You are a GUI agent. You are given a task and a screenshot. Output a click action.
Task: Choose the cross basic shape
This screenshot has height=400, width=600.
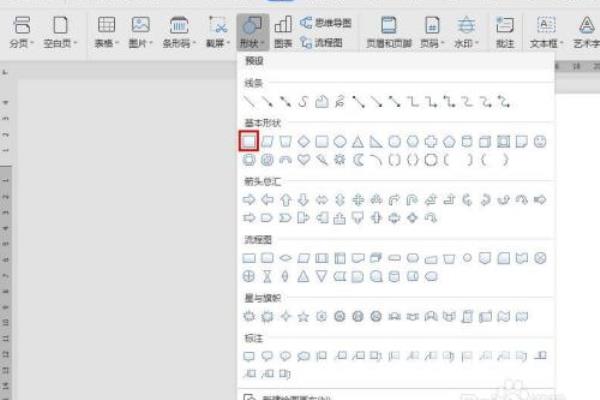(x=431, y=142)
